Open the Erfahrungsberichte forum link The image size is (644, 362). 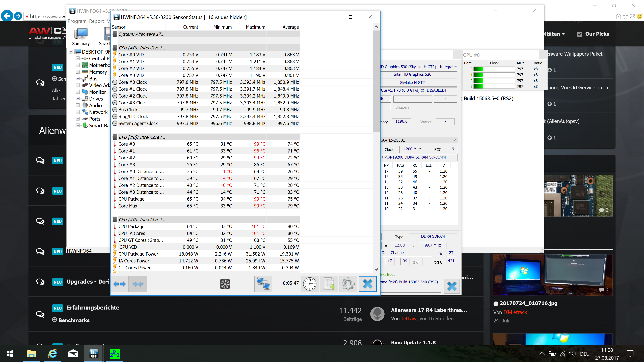(93, 308)
